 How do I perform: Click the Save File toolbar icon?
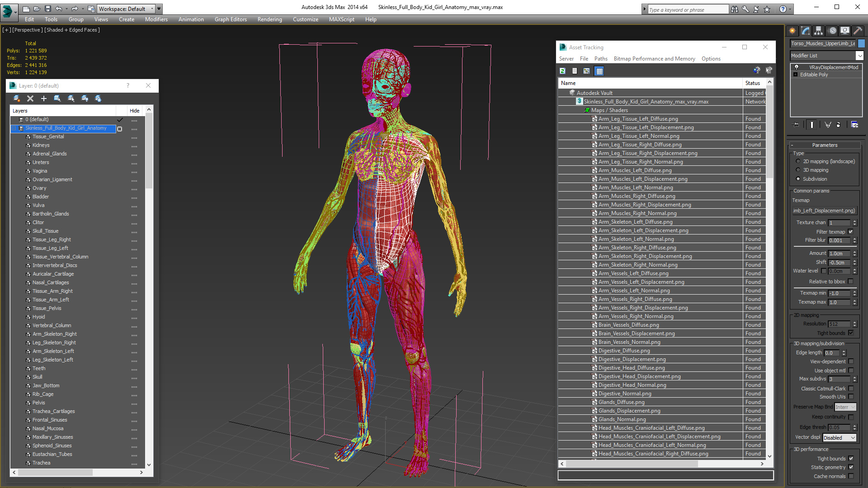[x=47, y=9]
